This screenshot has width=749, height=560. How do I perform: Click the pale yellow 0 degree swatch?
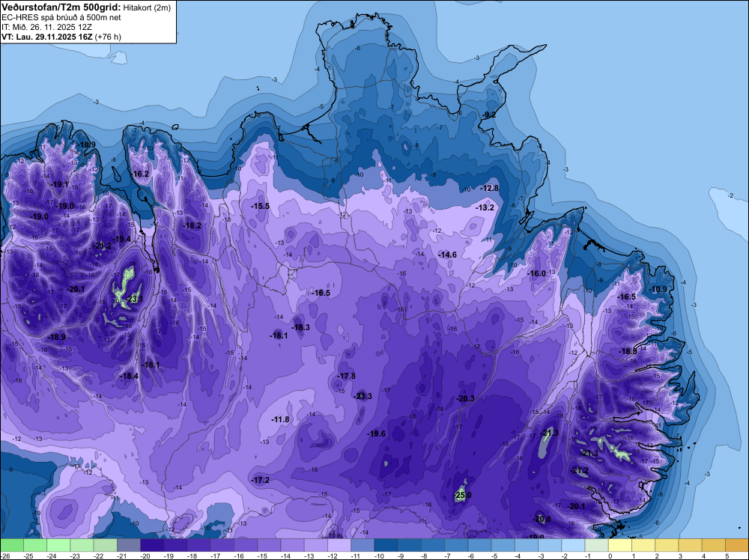click(620, 545)
